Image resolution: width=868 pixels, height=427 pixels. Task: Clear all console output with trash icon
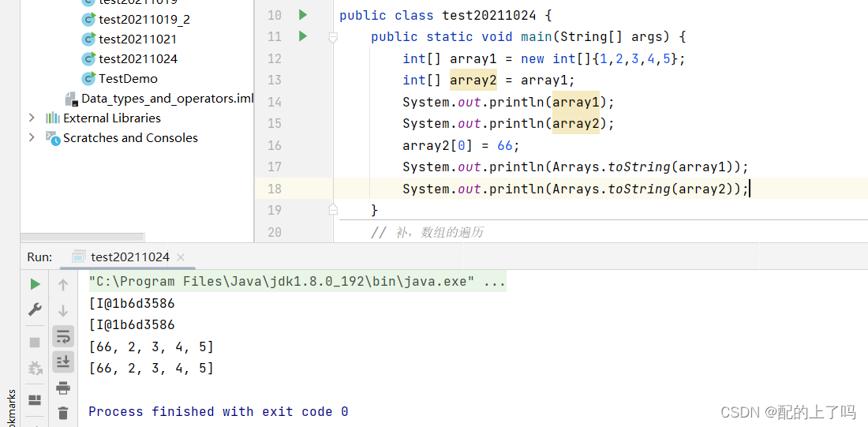tap(63, 413)
